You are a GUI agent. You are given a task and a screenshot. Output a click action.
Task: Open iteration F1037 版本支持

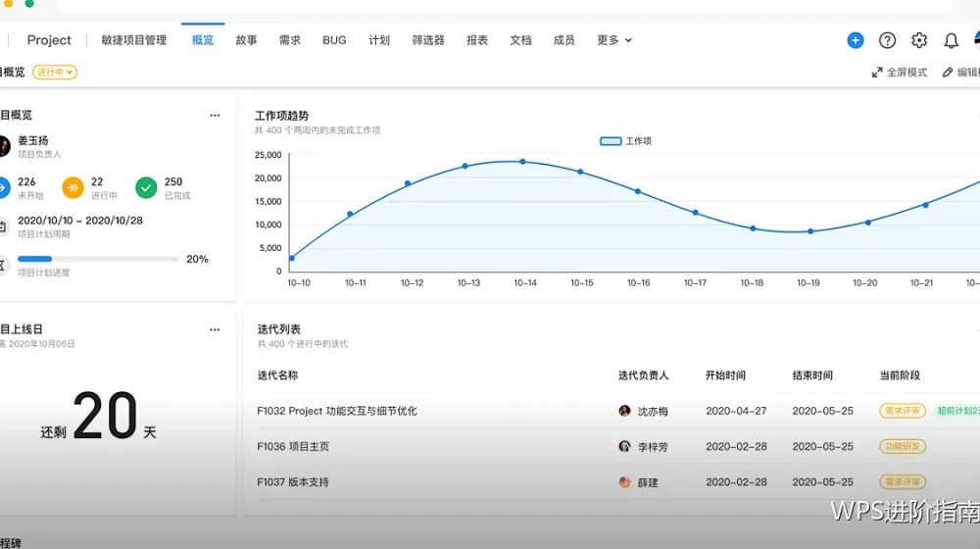tap(292, 482)
